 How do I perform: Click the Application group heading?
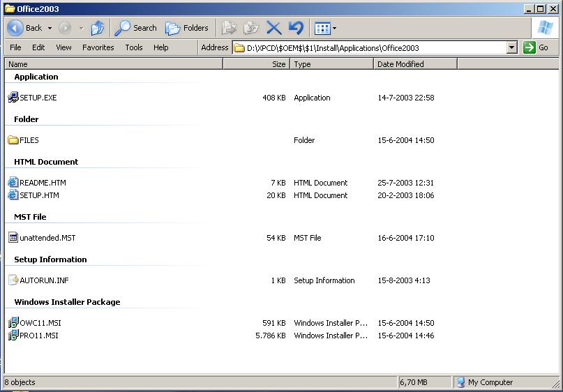tap(36, 77)
